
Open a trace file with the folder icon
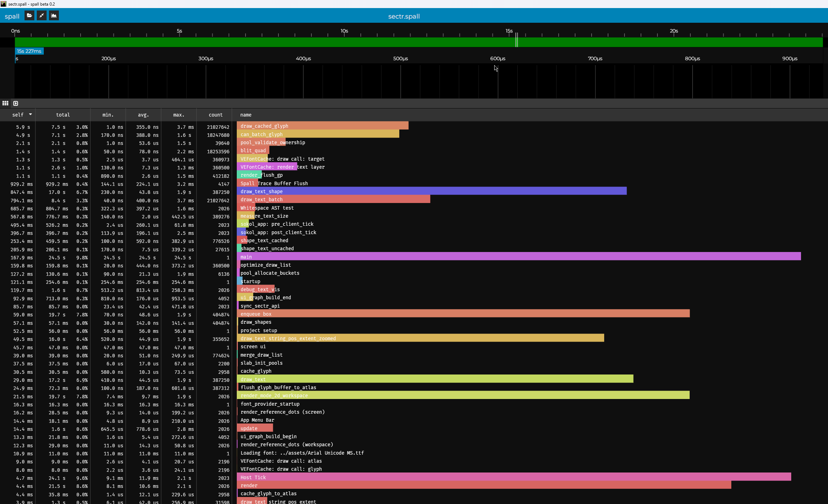pyautogui.click(x=29, y=16)
